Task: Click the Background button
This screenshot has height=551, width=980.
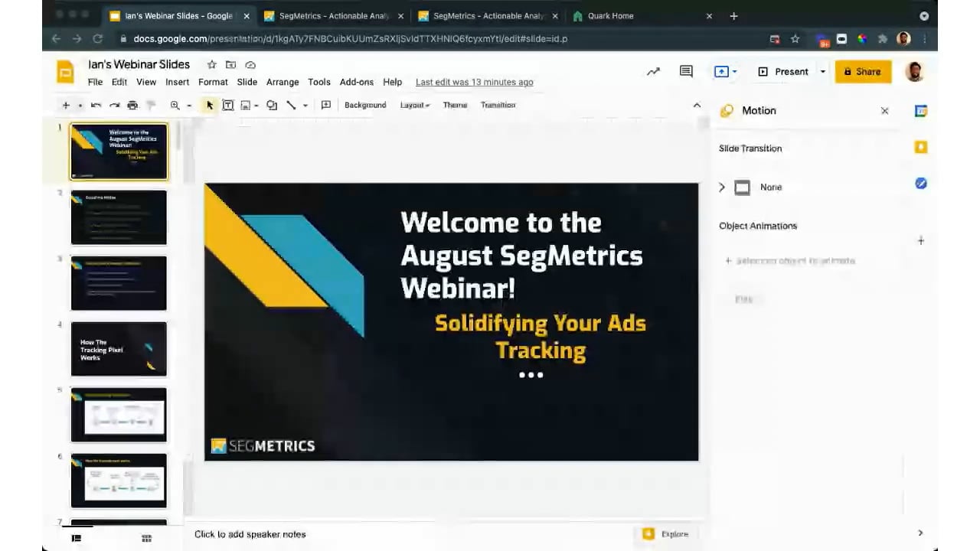Action: (x=365, y=105)
